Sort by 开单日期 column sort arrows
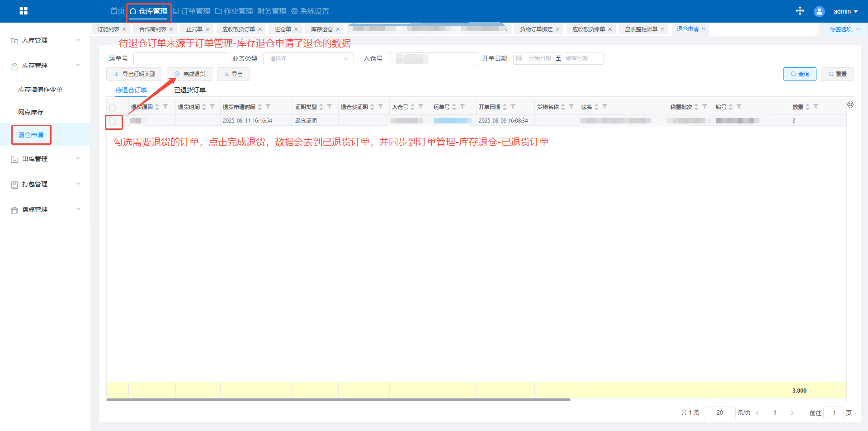Screen dimensions: 868x431 tap(505, 107)
